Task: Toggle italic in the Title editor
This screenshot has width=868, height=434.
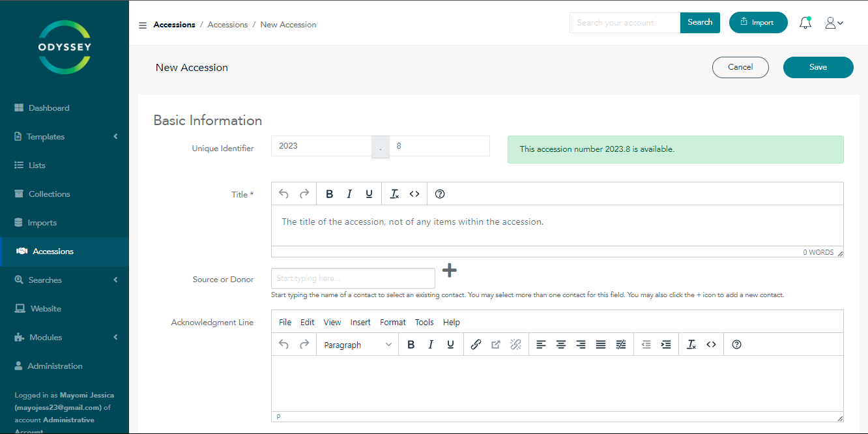Action: point(349,194)
